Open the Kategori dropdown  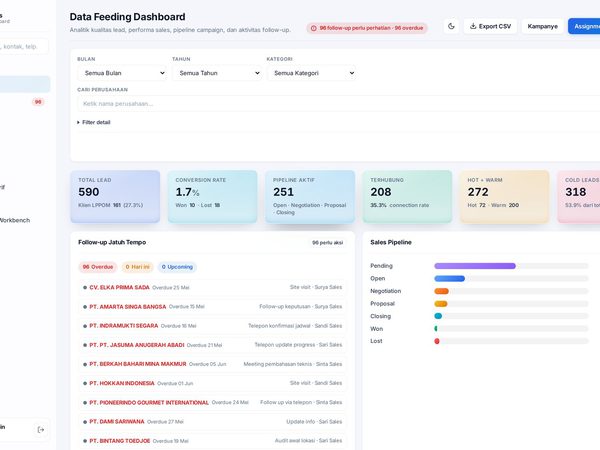[312, 73]
